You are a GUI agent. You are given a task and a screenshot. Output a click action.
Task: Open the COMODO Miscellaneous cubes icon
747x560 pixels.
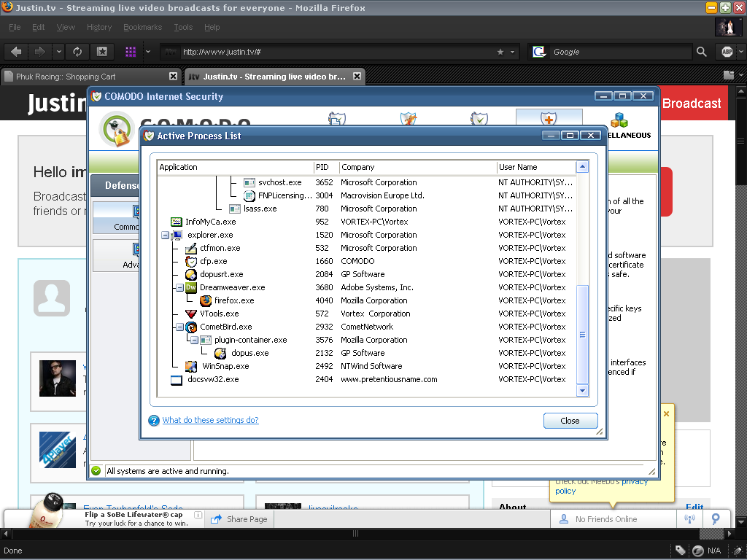[619, 120]
